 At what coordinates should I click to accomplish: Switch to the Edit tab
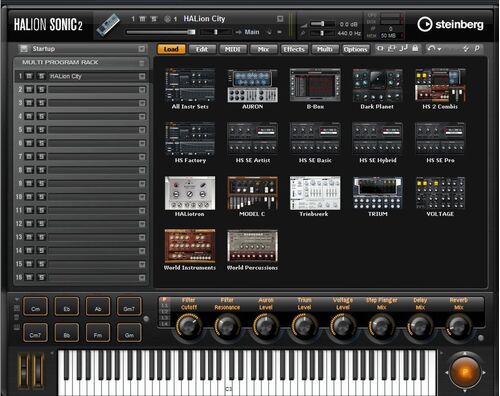tap(202, 49)
